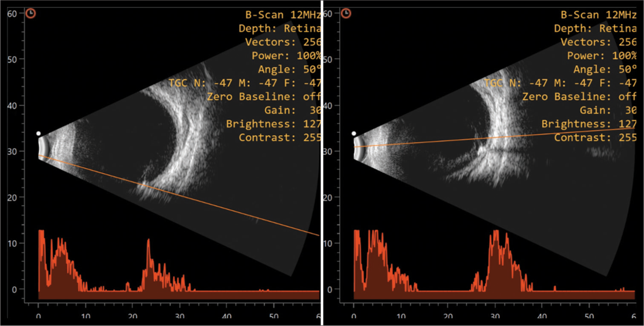This screenshot has width=644, height=326.
Task: Click 'Zero Baseline: off' in right scan
Action: click(x=579, y=97)
